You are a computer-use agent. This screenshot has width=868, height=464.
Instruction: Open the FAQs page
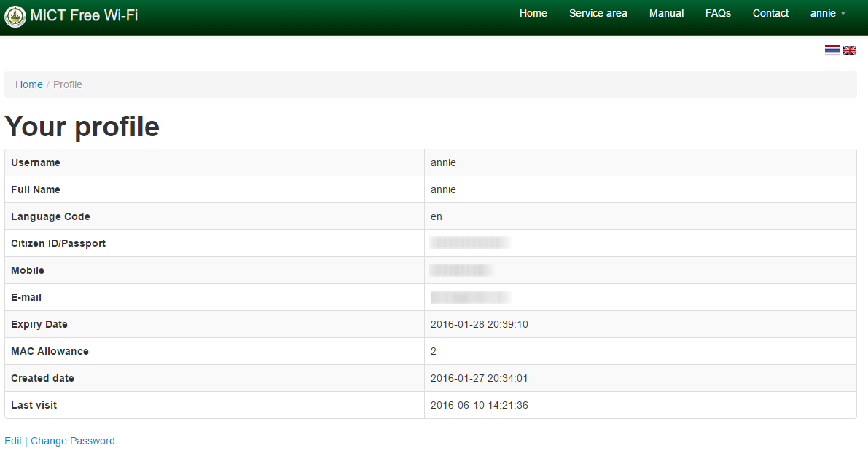(x=718, y=13)
